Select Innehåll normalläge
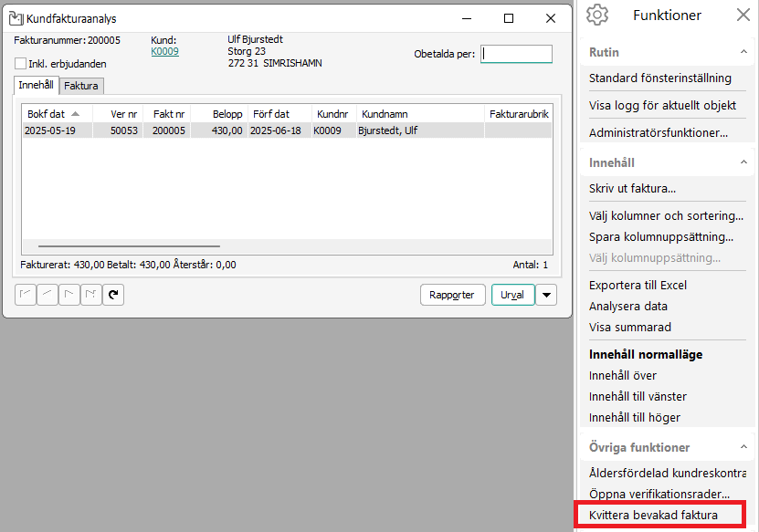759x532 pixels. 645,354
